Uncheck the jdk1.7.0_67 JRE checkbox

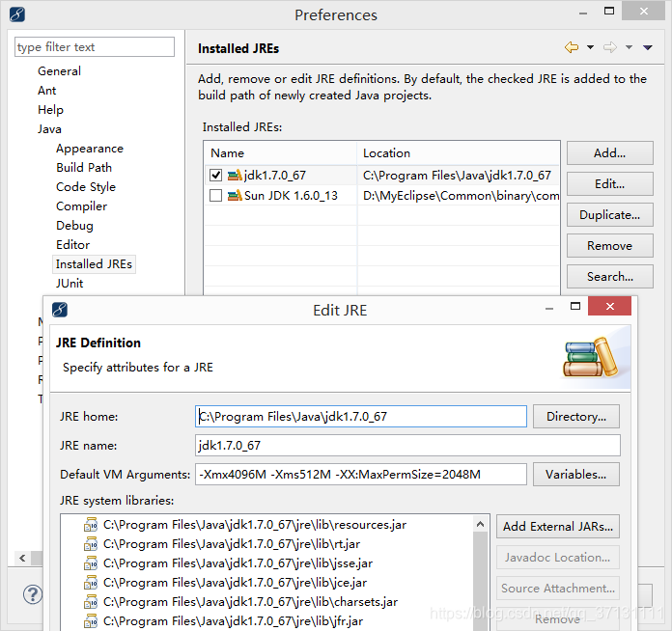[215, 175]
